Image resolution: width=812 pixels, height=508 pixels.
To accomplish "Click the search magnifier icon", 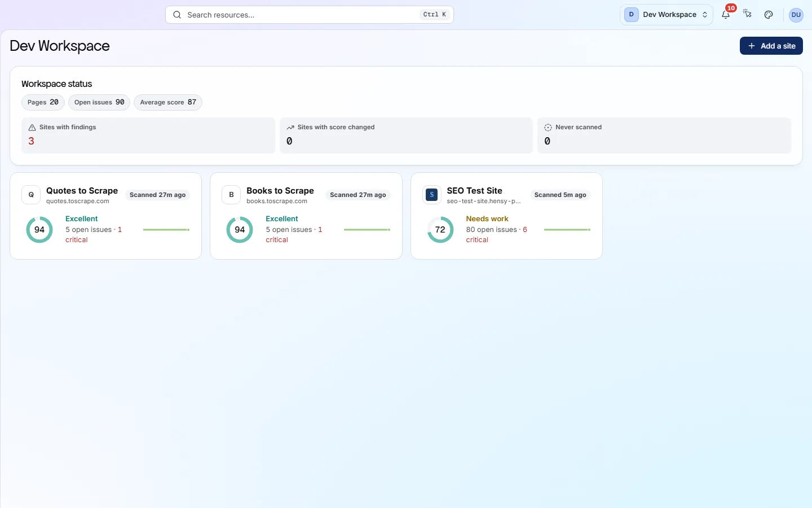I will tap(177, 15).
